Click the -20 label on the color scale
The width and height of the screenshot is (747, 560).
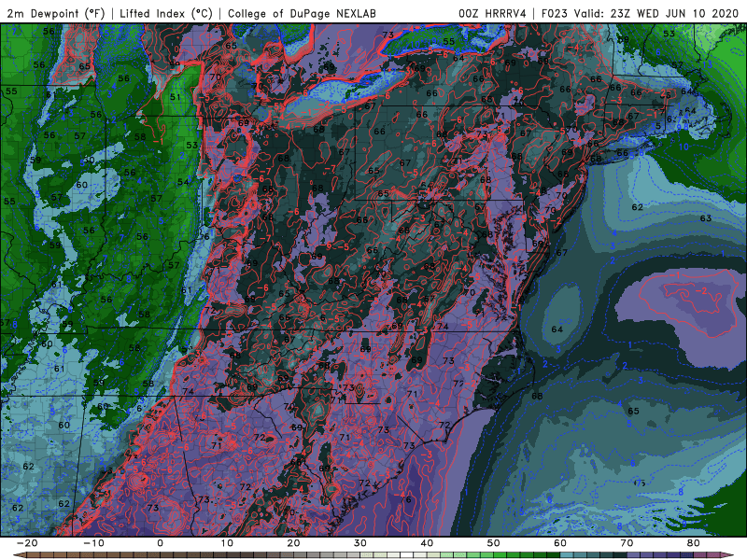tap(27, 543)
